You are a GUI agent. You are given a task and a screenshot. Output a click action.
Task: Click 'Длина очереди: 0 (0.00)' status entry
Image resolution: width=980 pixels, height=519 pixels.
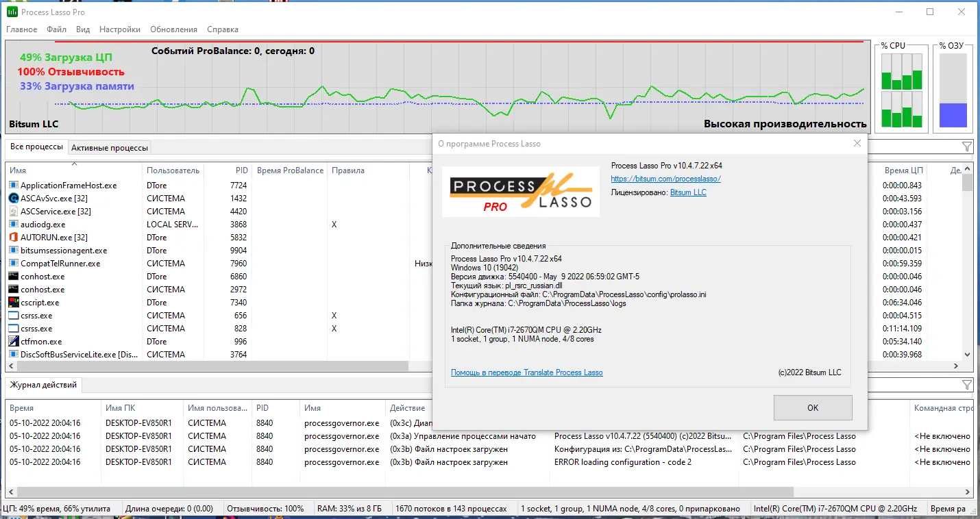[168, 509]
